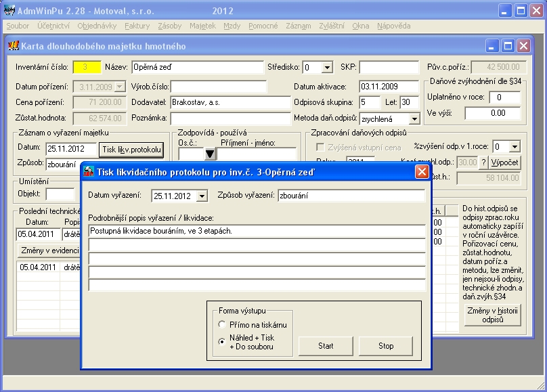Select Přímo na tiskárnu output option
547x392 pixels.
click(222, 324)
